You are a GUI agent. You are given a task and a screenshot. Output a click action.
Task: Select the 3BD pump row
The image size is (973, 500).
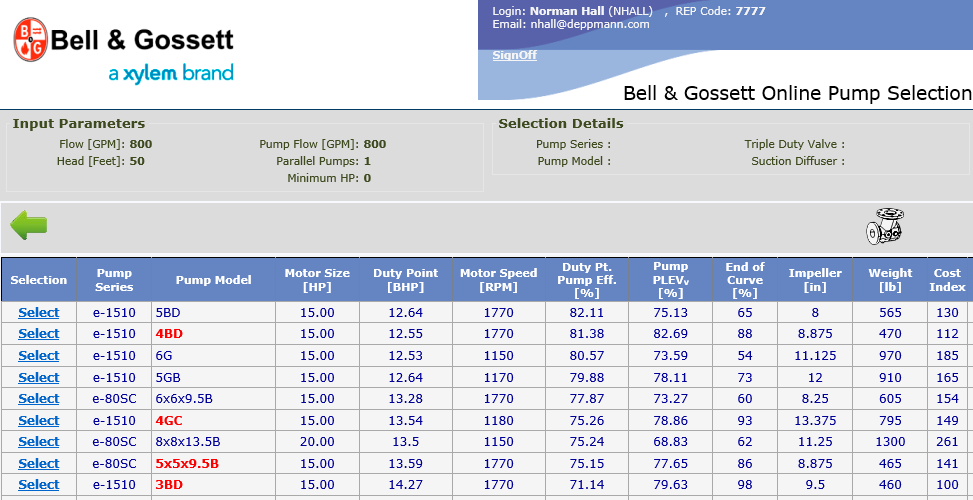[38, 484]
